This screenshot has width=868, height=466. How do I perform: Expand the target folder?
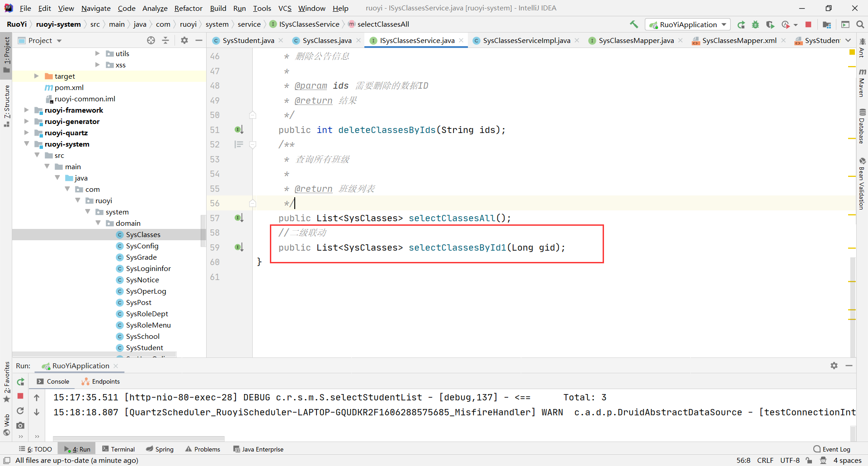click(36, 76)
